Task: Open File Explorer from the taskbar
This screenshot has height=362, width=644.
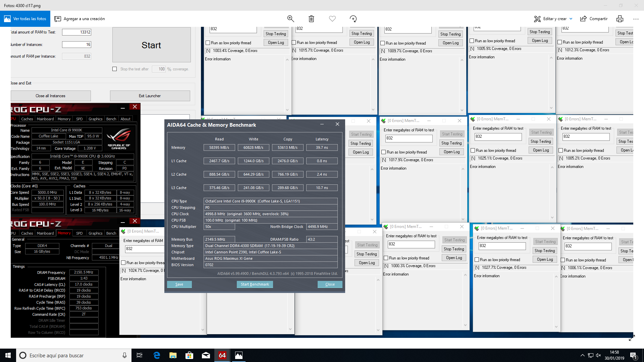Action: click(173, 355)
